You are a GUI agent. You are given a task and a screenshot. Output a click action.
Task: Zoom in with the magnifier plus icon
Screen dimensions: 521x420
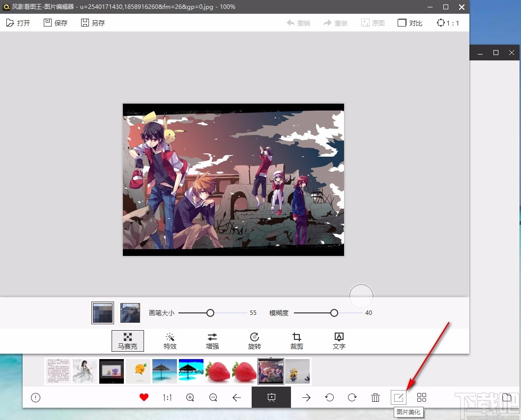(190, 397)
